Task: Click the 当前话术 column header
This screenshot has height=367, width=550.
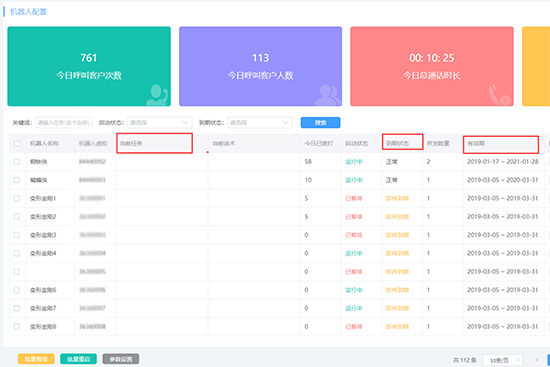Action: (224, 143)
